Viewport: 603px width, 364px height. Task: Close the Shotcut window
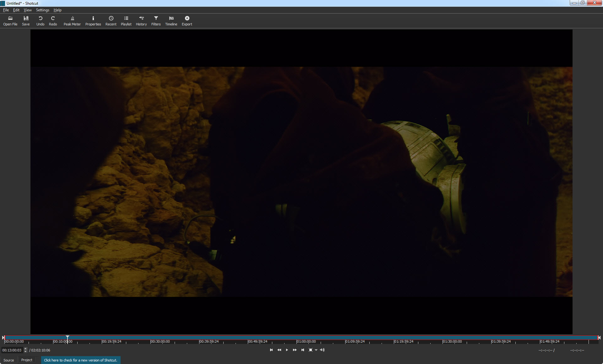(594, 3)
